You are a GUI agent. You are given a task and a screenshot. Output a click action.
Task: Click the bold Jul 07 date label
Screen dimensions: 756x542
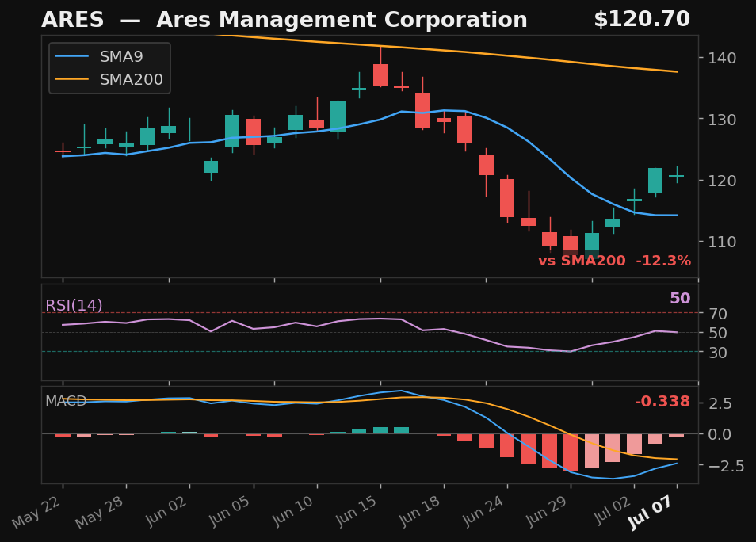pos(650,512)
